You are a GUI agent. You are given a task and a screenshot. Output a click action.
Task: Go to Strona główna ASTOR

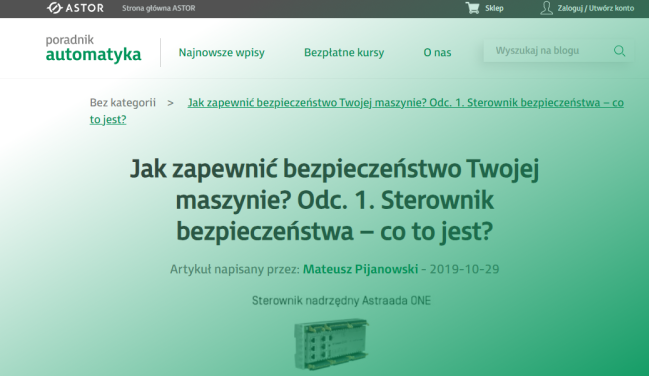point(159,8)
